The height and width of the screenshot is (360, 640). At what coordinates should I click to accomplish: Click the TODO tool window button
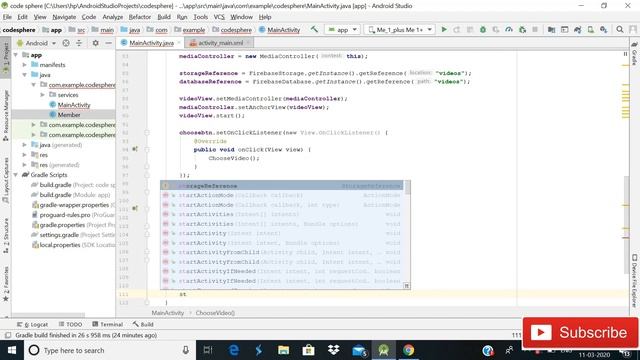coord(70,324)
